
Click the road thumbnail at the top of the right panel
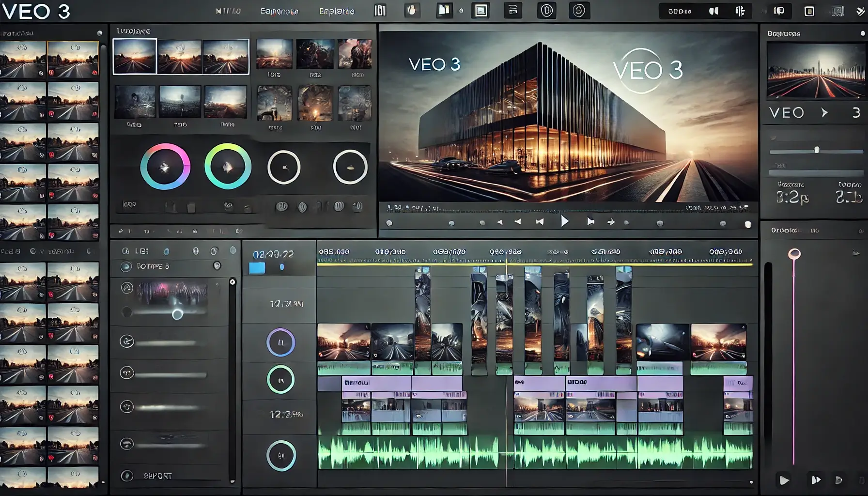tap(816, 72)
